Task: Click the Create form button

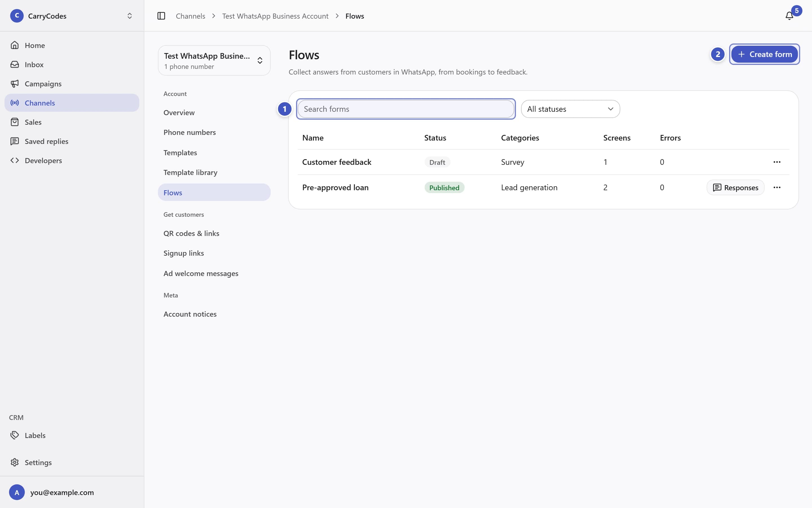Action: coord(764,54)
